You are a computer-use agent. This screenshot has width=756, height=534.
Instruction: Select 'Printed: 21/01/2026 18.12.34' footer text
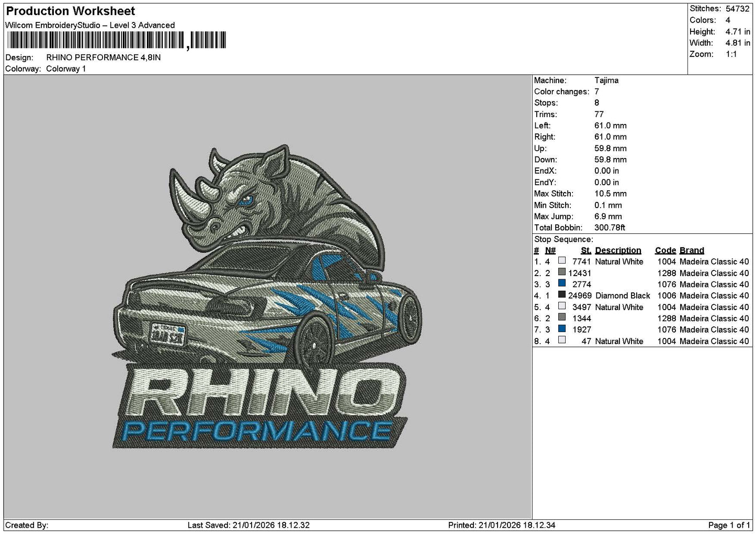point(502,525)
